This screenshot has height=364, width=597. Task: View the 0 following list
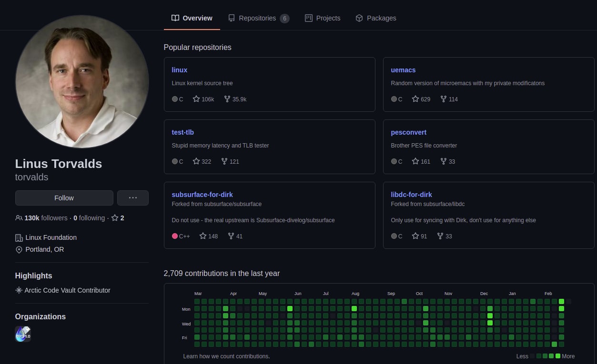[89, 218]
